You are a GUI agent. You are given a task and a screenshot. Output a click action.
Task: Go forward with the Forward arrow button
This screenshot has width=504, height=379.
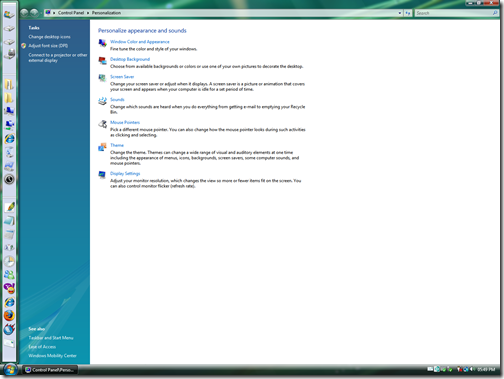pyautogui.click(x=34, y=13)
